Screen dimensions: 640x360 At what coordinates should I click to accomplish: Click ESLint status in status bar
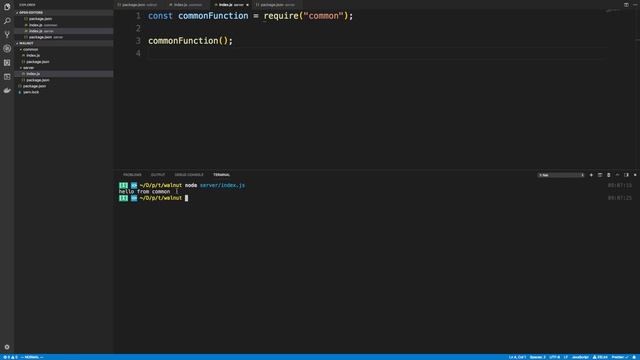coord(600,357)
